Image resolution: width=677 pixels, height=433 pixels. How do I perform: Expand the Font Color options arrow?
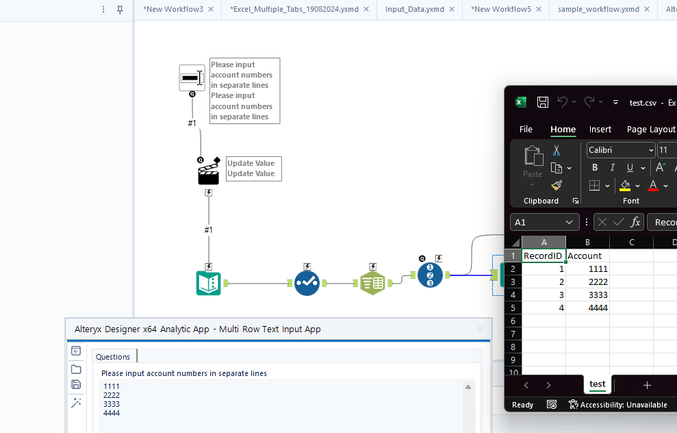tap(665, 186)
